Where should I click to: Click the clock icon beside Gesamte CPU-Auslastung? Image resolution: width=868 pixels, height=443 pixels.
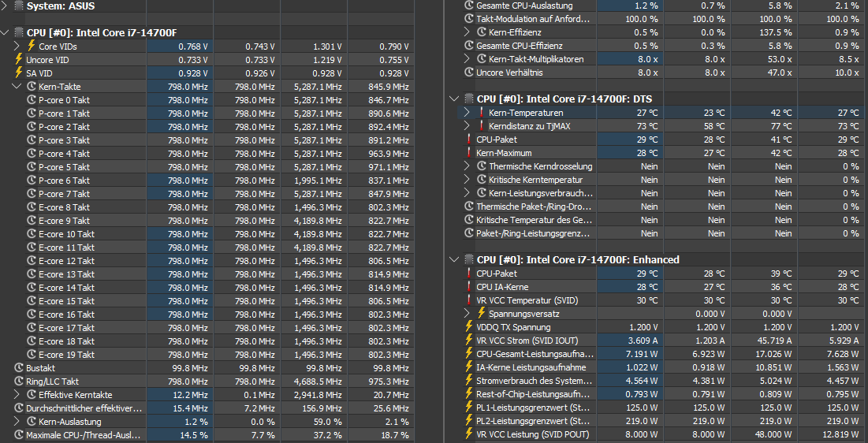point(469,6)
